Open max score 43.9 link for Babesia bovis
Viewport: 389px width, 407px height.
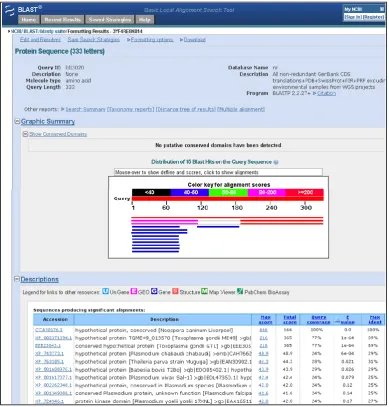tap(264, 369)
